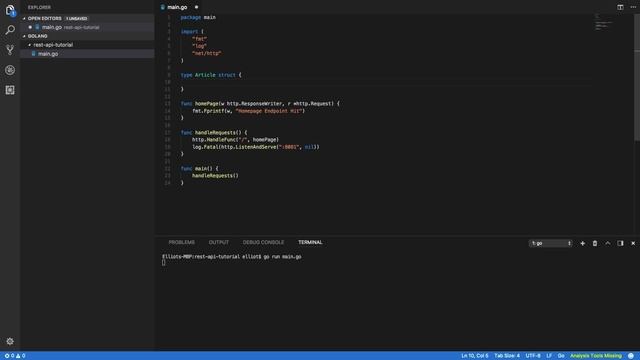Screen dimensions: 640x360
Task: Collapse the rest-api-tutorial folder
Action: [29, 45]
